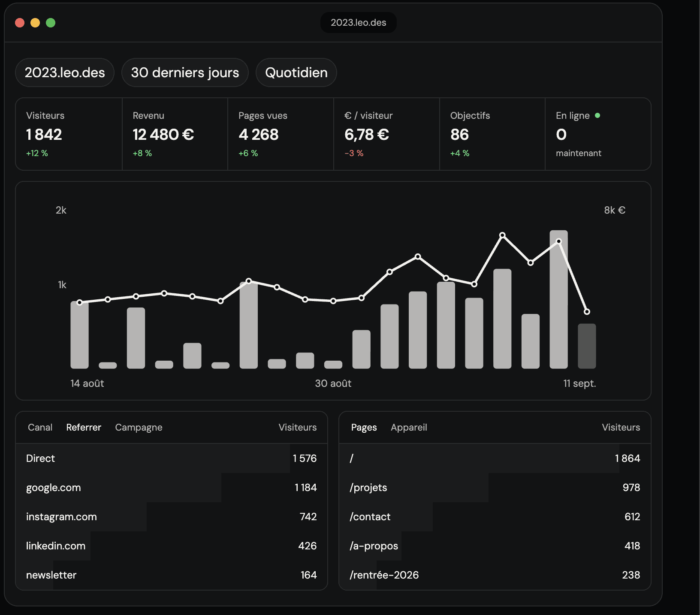Image resolution: width=700 pixels, height=615 pixels.
Task: Click the 2k axis label
Action: [61, 210]
